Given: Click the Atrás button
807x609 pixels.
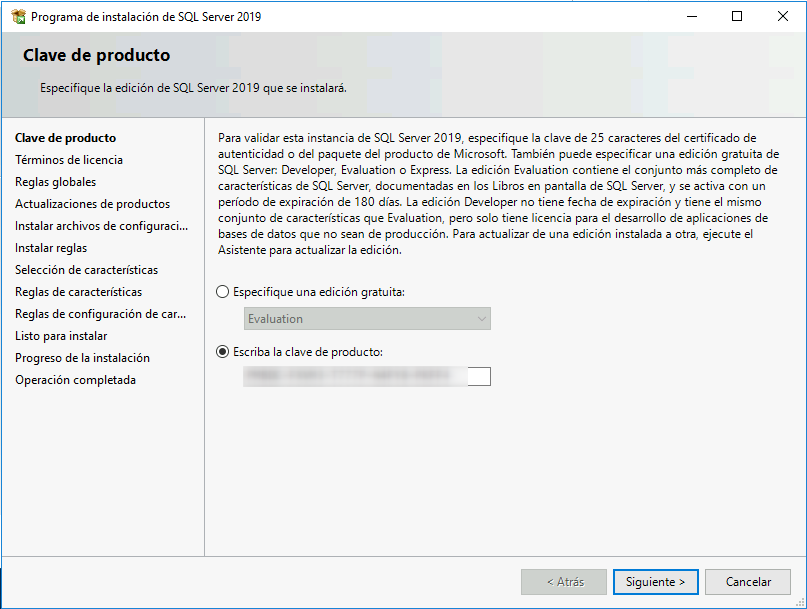Looking at the screenshot, I should pos(564,582).
